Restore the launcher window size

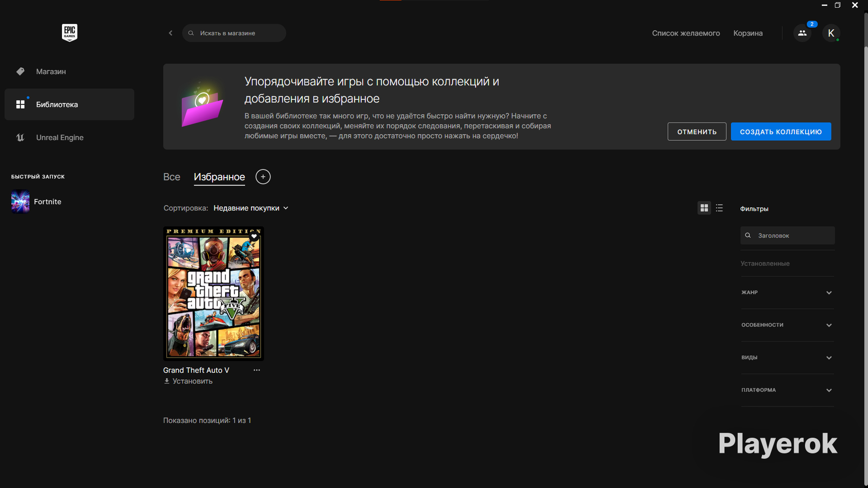(838, 5)
